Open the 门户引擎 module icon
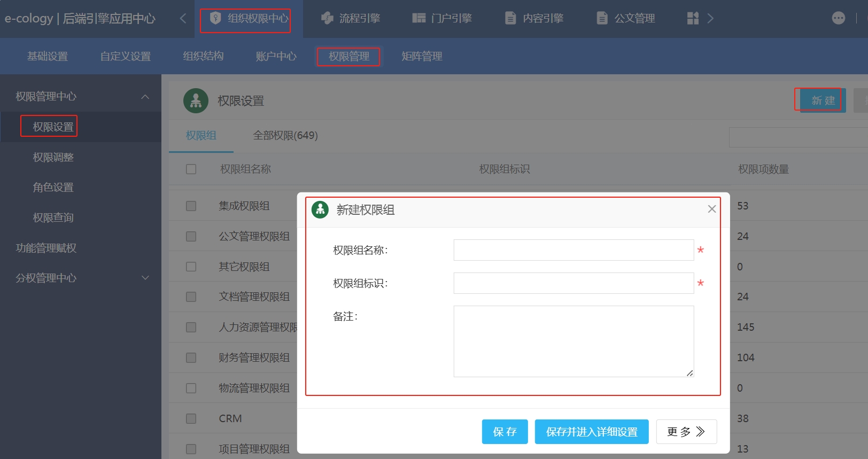This screenshot has width=868, height=459. [x=418, y=18]
